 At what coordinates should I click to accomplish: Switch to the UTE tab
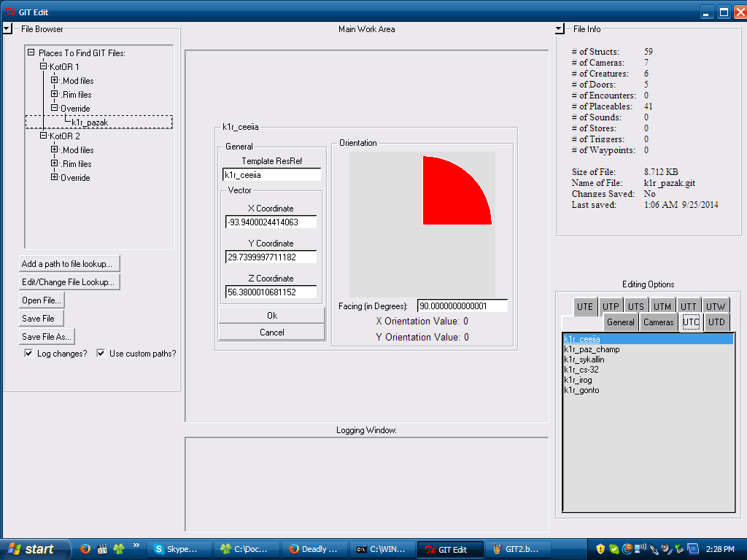coord(585,307)
